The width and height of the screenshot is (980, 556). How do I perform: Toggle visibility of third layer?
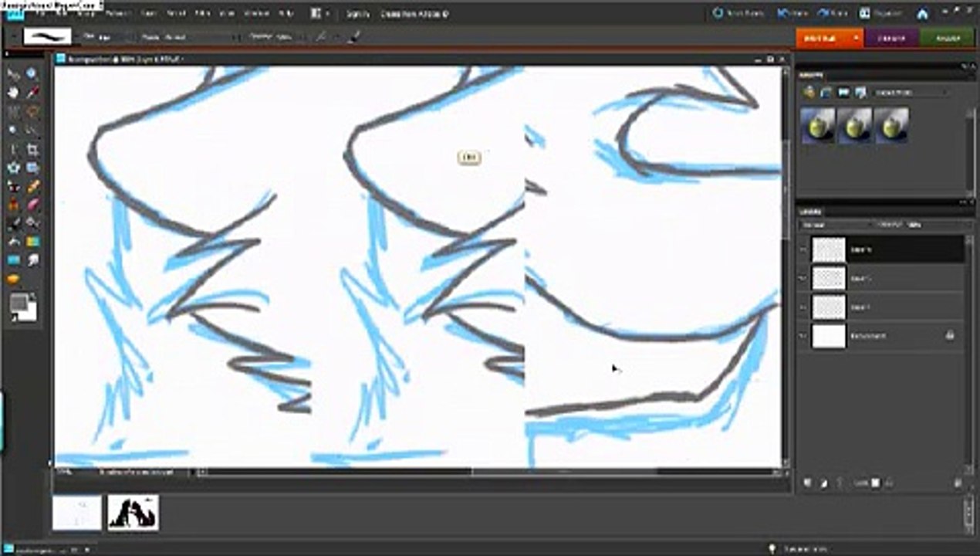(x=804, y=307)
